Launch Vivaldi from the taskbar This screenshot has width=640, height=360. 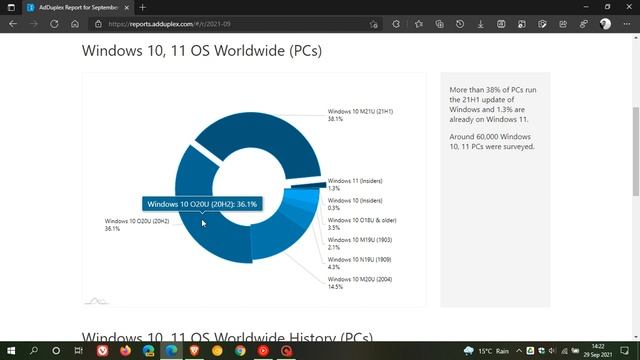click(x=102, y=351)
